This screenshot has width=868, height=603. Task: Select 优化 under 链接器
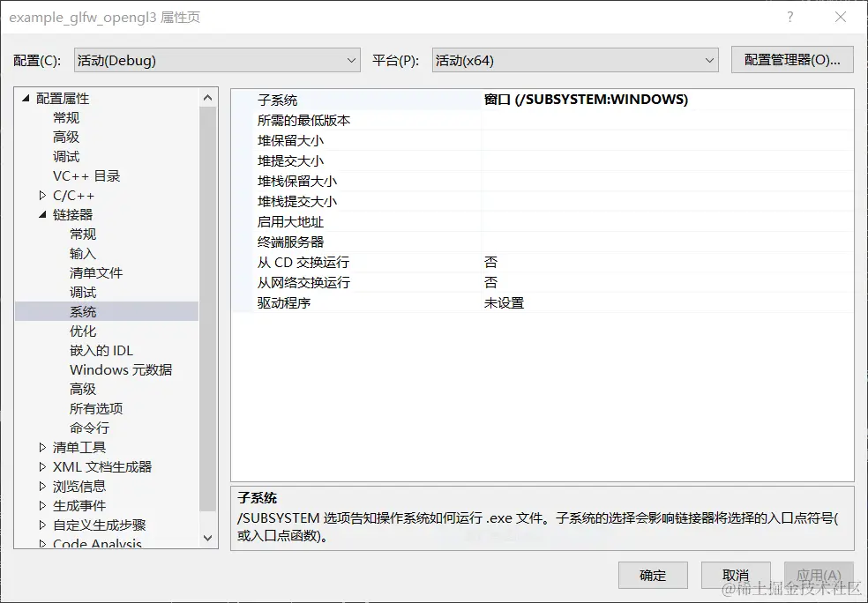coord(83,331)
